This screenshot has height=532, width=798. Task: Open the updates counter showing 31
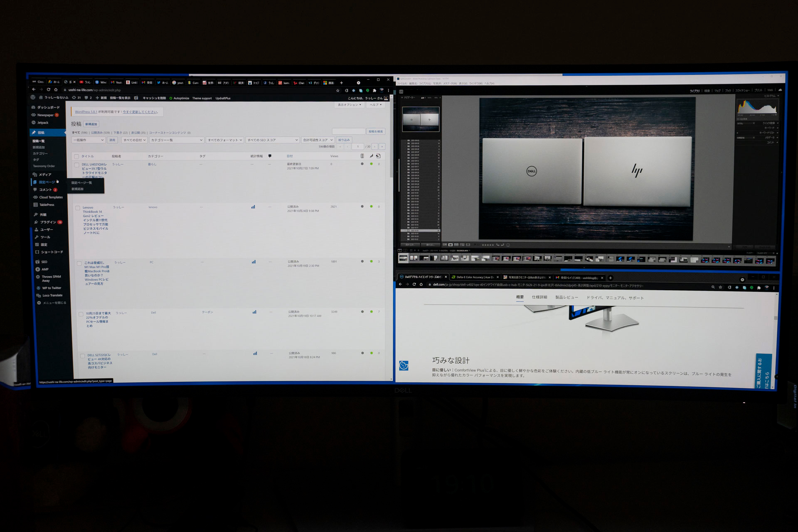pos(76,98)
